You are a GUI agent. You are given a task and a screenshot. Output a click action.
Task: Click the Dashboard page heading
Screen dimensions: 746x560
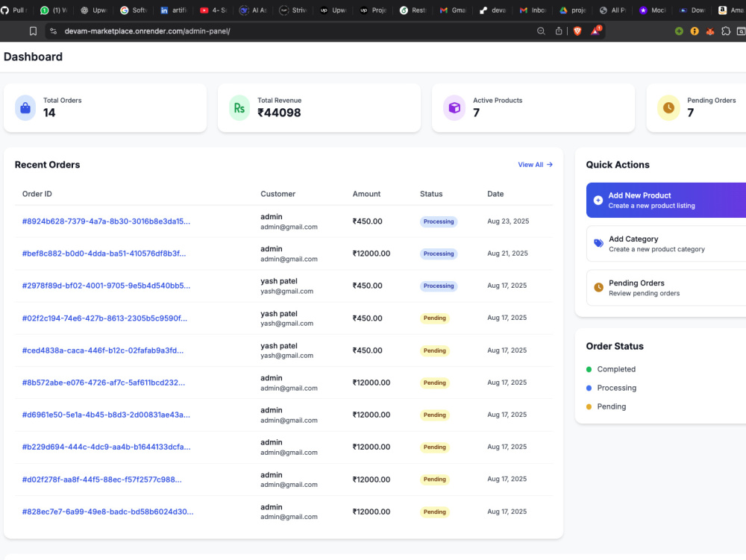click(34, 57)
